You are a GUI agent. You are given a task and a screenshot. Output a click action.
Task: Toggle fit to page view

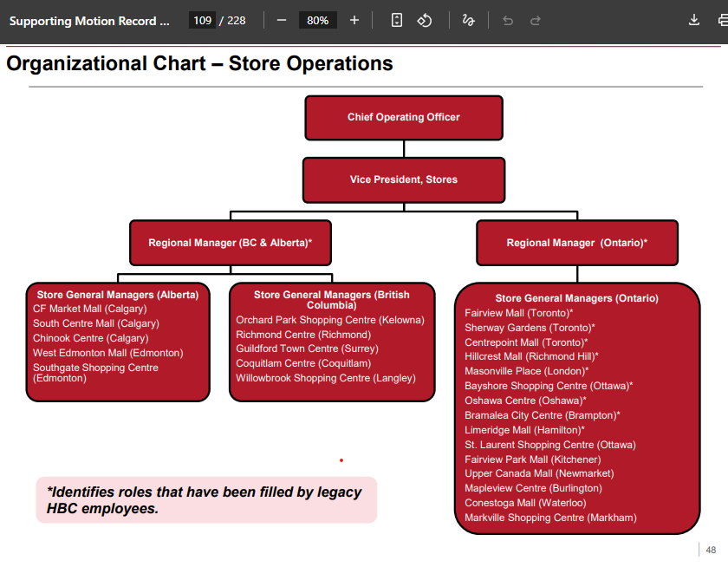point(397,21)
